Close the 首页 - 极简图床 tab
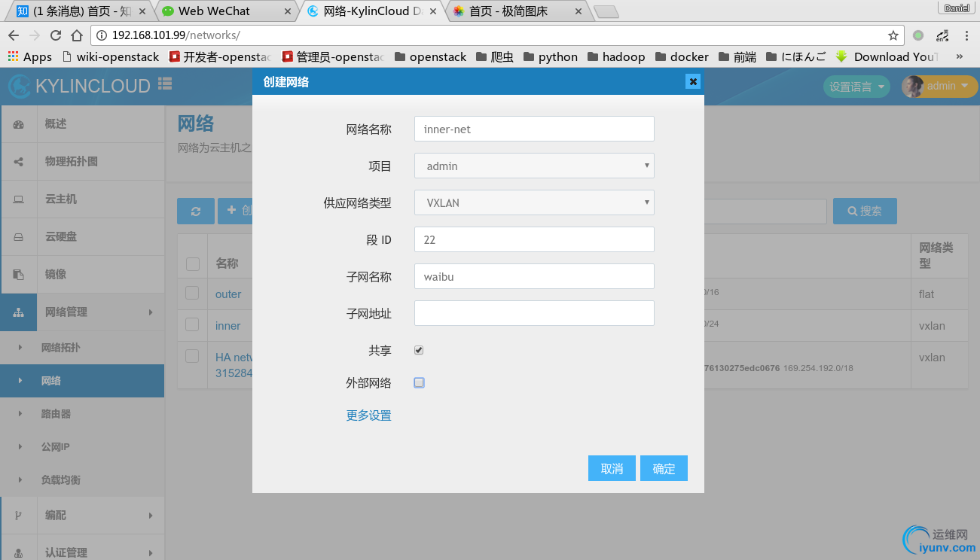This screenshot has height=560, width=980. (579, 11)
